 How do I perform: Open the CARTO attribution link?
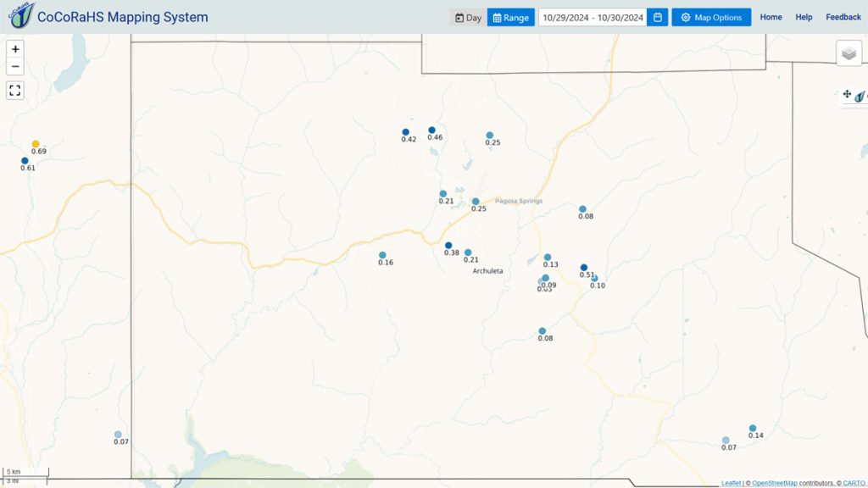coord(854,483)
